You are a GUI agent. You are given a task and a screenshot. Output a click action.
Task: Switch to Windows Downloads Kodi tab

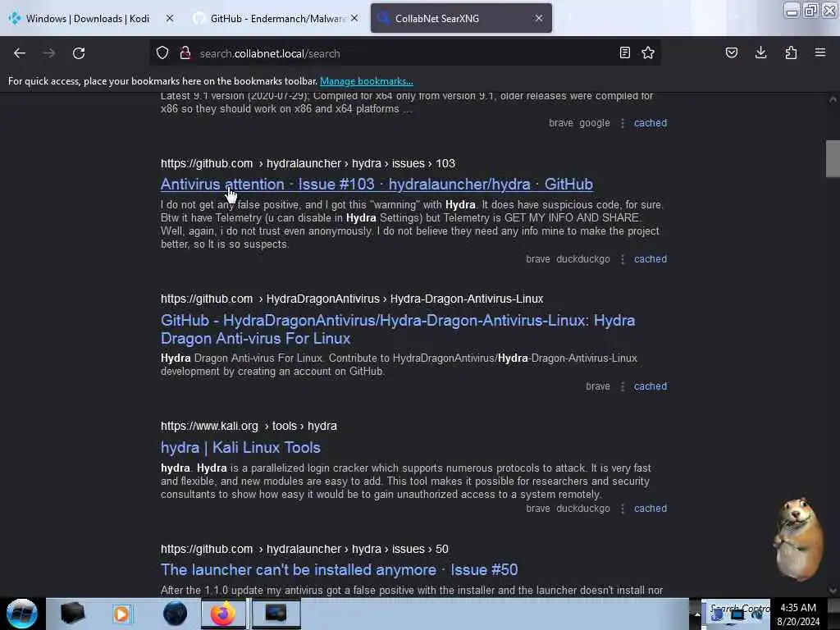pyautogui.click(x=87, y=19)
